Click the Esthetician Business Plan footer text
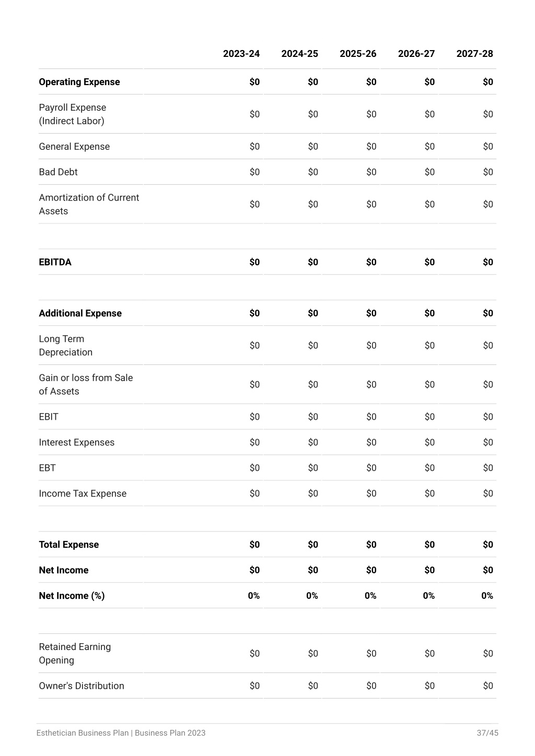This screenshot has height=756, width=535. click(x=121, y=733)
